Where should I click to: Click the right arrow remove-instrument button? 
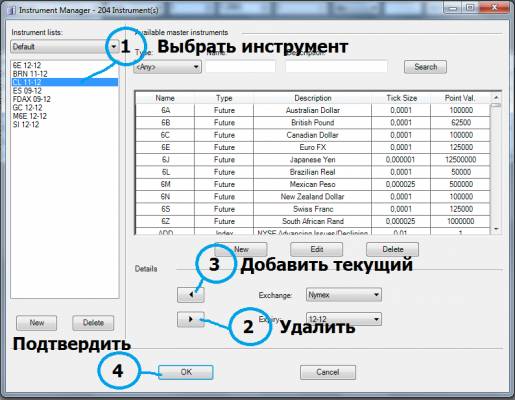[x=191, y=319]
